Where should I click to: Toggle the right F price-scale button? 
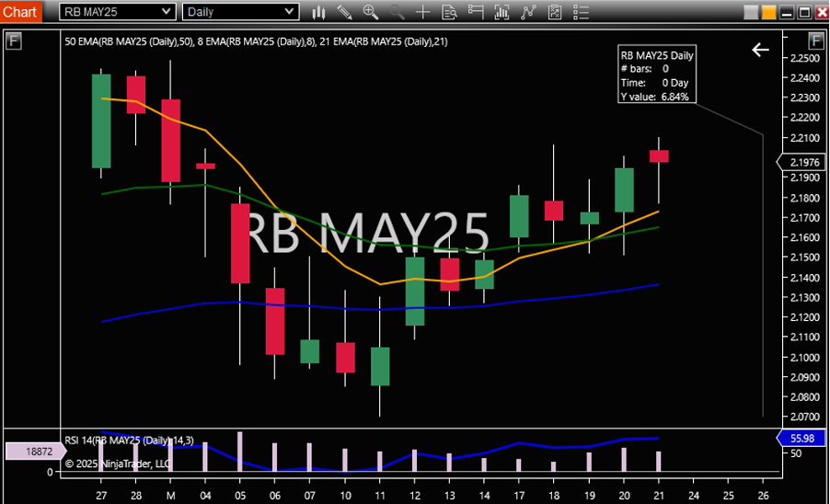tap(815, 40)
